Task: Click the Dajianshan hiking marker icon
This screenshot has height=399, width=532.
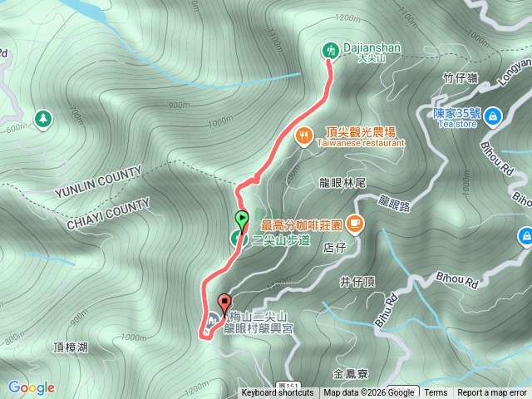Action: click(331, 51)
